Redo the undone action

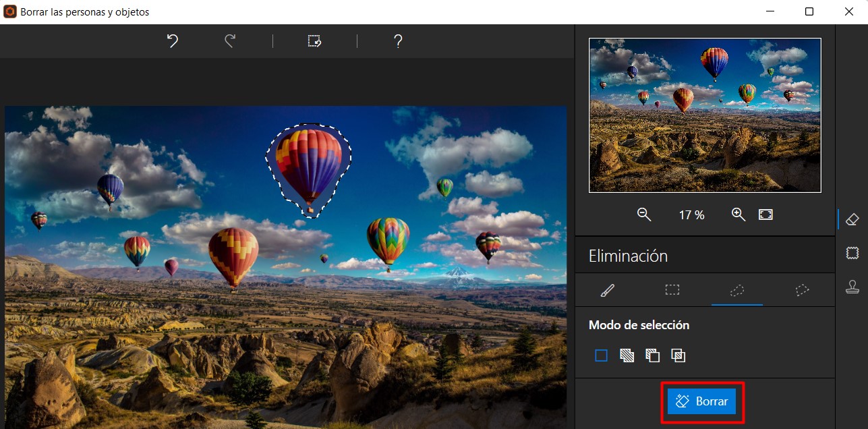(230, 41)
